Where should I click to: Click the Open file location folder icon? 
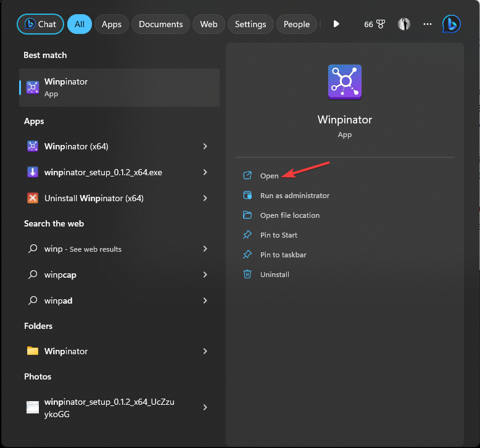(247, 215)
